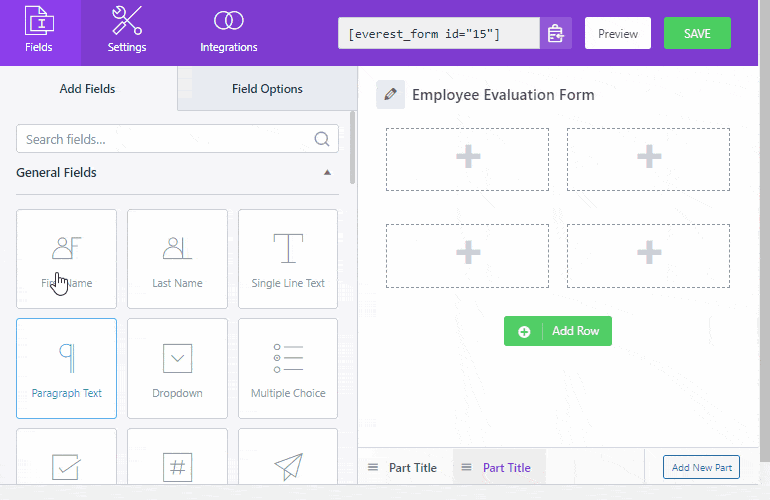Open the Integrations rings icon

click(x=228, y=21)
